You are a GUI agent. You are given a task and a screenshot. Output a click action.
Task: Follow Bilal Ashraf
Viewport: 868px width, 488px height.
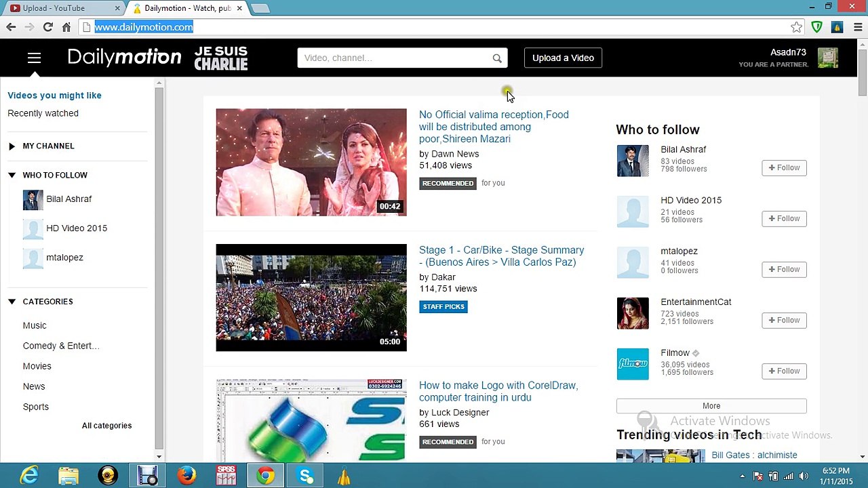[x=784, y=167]
